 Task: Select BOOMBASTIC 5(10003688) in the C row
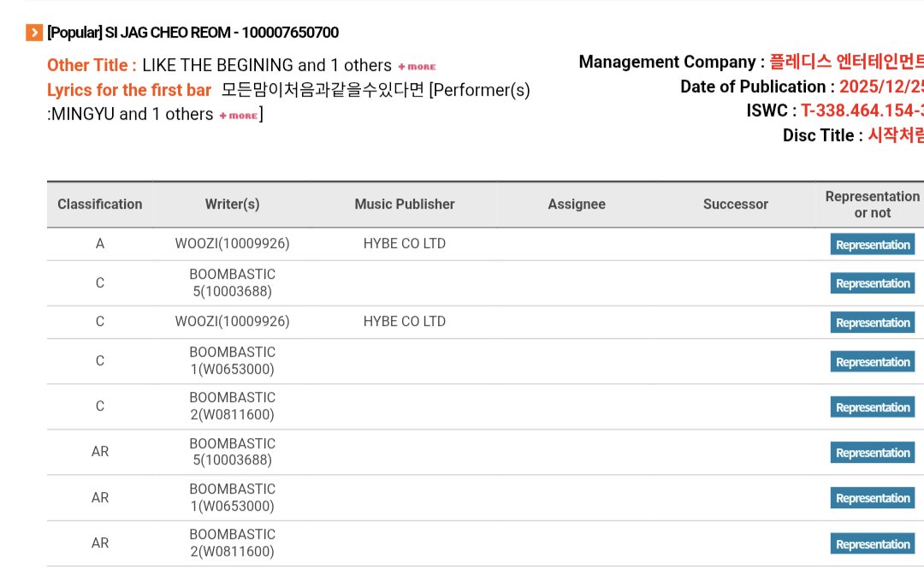[232, 283]
